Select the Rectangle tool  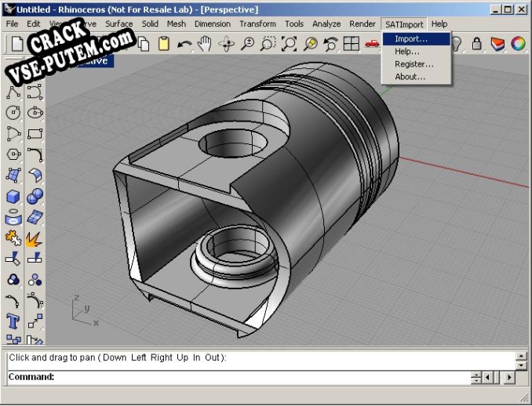[35, 134]
